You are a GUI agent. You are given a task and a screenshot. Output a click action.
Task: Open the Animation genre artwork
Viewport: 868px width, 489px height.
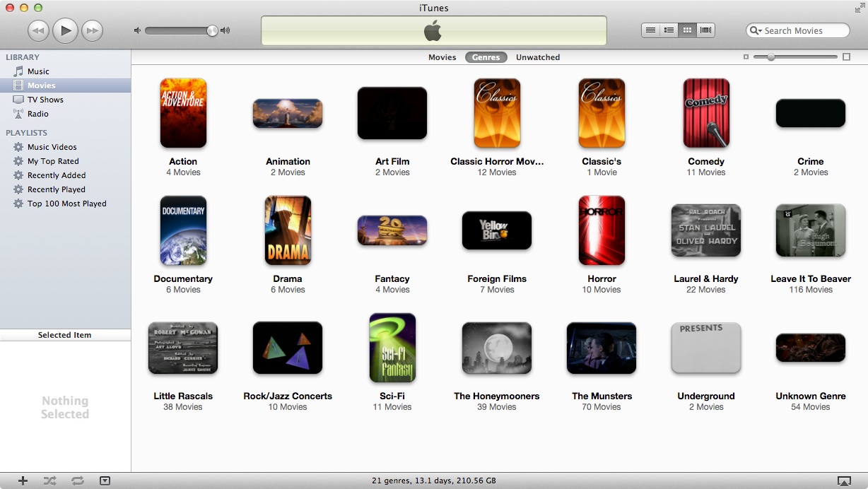click(288, 114)
